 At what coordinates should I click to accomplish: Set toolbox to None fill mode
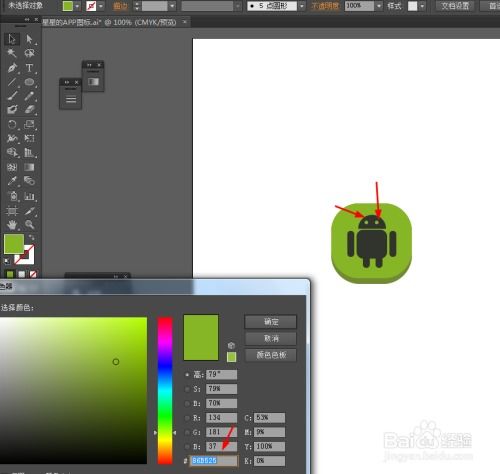click(x=33, y=274)
